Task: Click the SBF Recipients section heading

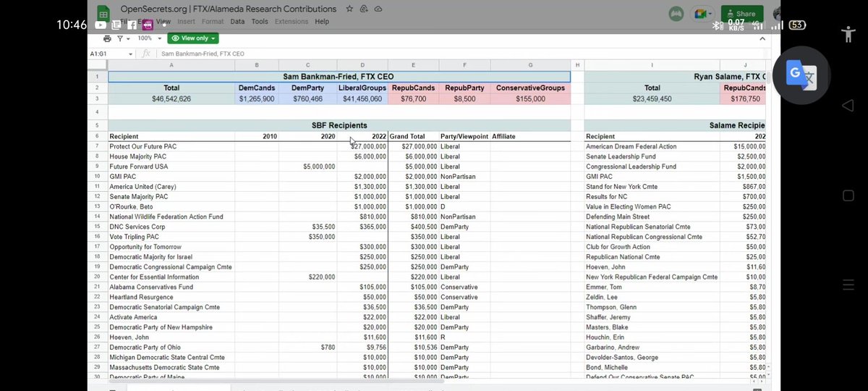Action: pyautogui.click(x=339, y=125)
